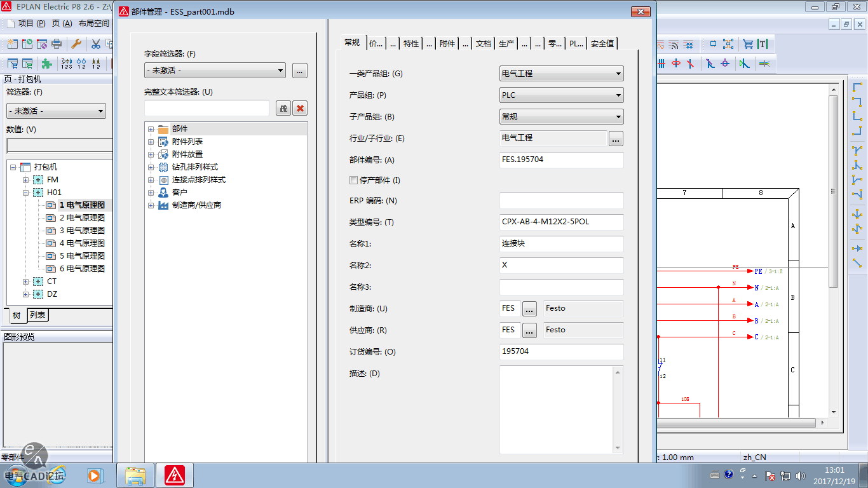This screenshot has height=488, width=868.
Task: Switch to the 文档 tab
Action: point(484,43)
